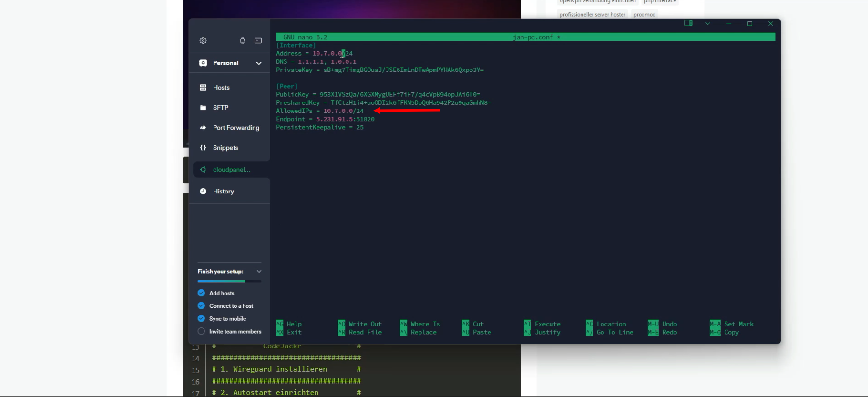Viewport: 868px width, 397px height.
Task: Click the Port Forwarding arrow icon
Action: point(203,128)
